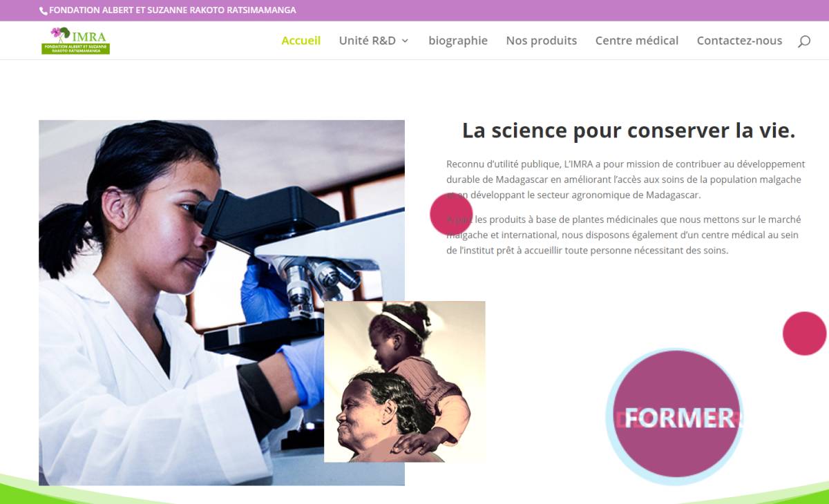
Task: Click the heading La science pour conserver la vie
Action: 629,130
